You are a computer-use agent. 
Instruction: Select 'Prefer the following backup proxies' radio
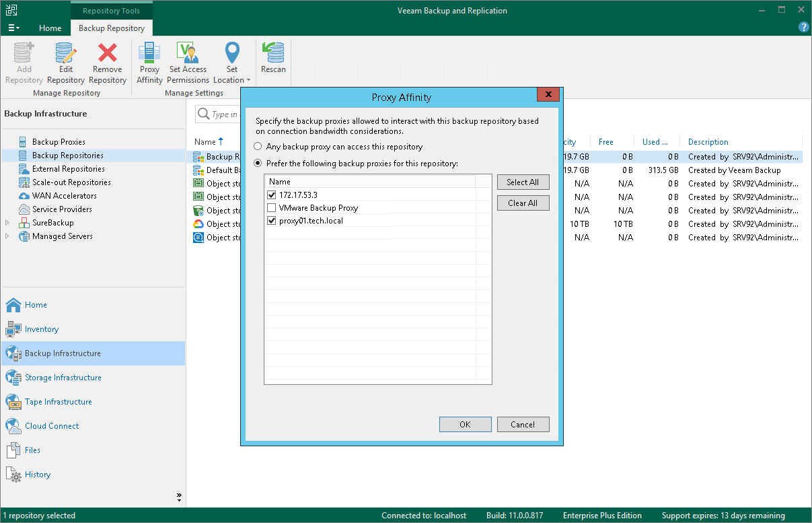[x=258, y=164]
